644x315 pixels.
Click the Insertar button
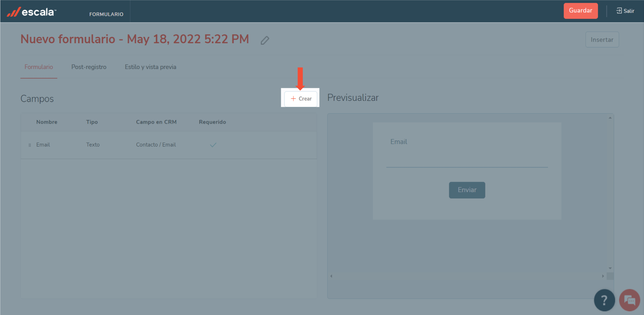click(602, 40)
